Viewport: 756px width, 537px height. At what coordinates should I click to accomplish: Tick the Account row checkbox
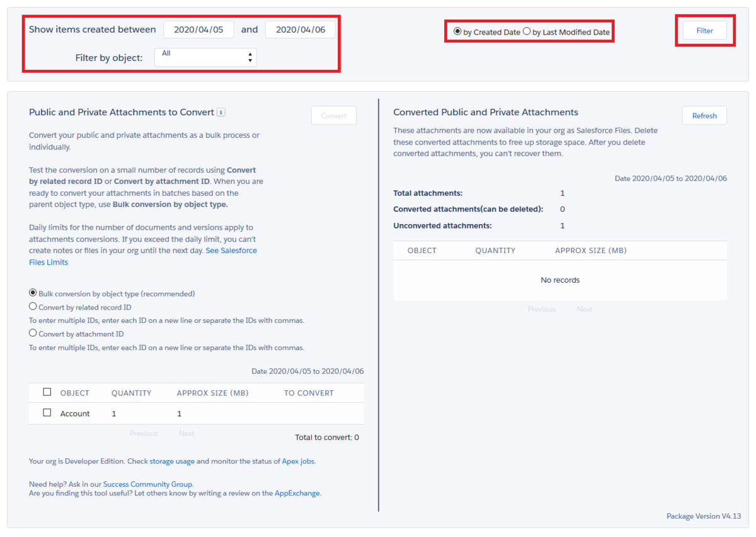[47, 413]
